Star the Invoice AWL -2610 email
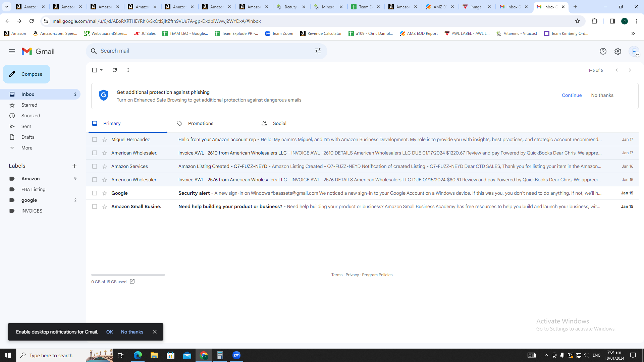The height and width of the screenshot is (362, 644). click(105, 153)
